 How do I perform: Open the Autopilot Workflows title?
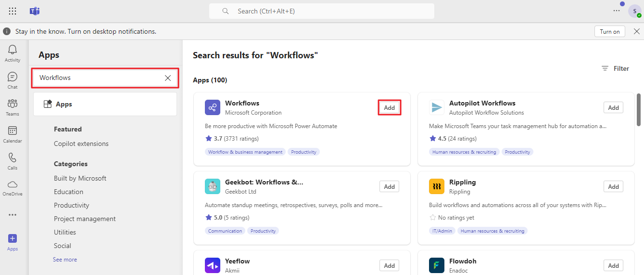[x=482, y=103]
